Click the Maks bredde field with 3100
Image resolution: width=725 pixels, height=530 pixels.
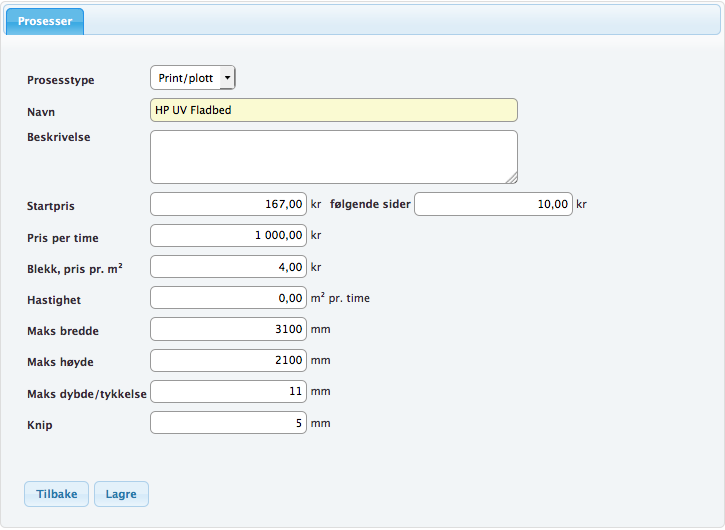pos(228,329)
